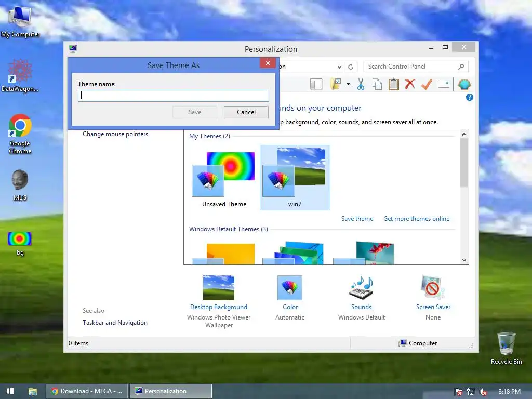Open My Computer desktop icon
The image size is (532, 399).
(20, 21)
